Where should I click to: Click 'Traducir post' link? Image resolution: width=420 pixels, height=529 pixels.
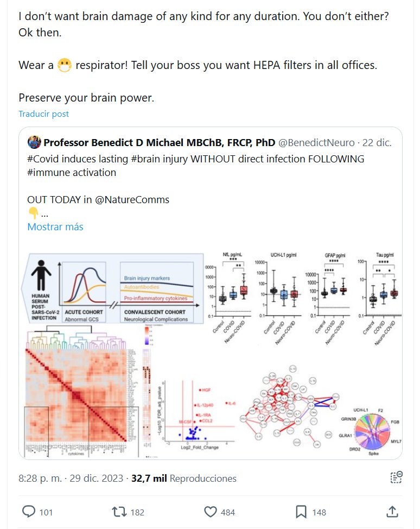pyautogui.click(x=43, y=114)
